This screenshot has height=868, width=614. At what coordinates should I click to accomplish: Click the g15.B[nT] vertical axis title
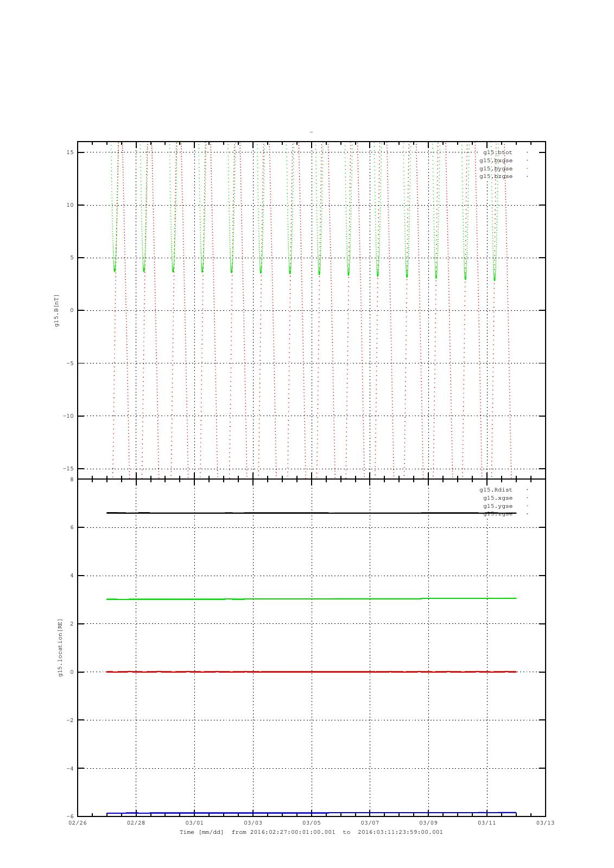tap(56, 310)
